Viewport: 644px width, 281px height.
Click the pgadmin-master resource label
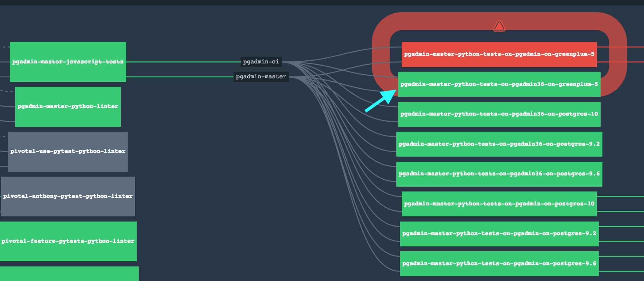click(261, 77)
